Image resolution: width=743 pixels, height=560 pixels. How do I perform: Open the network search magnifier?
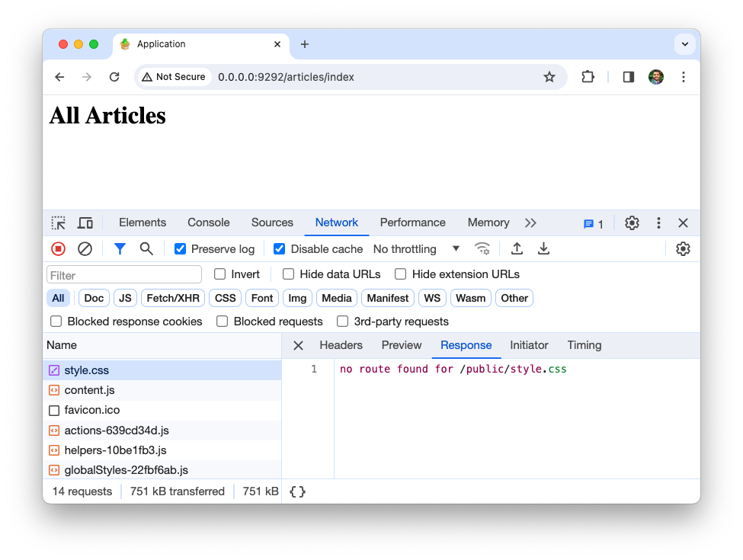[x=146, y=248]
